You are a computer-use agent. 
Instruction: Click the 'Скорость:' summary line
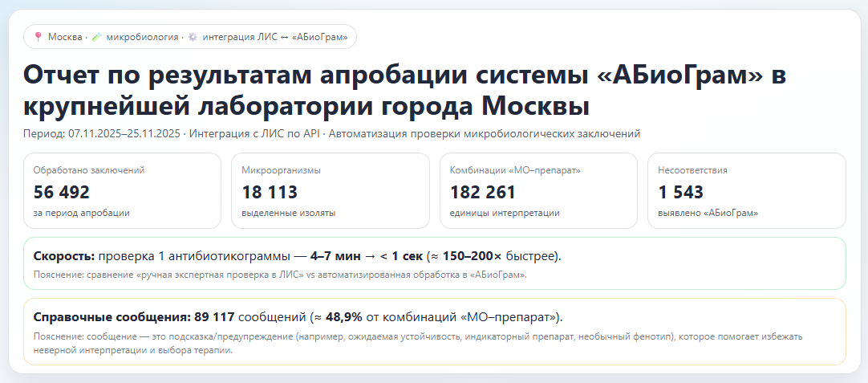[298, 257]
